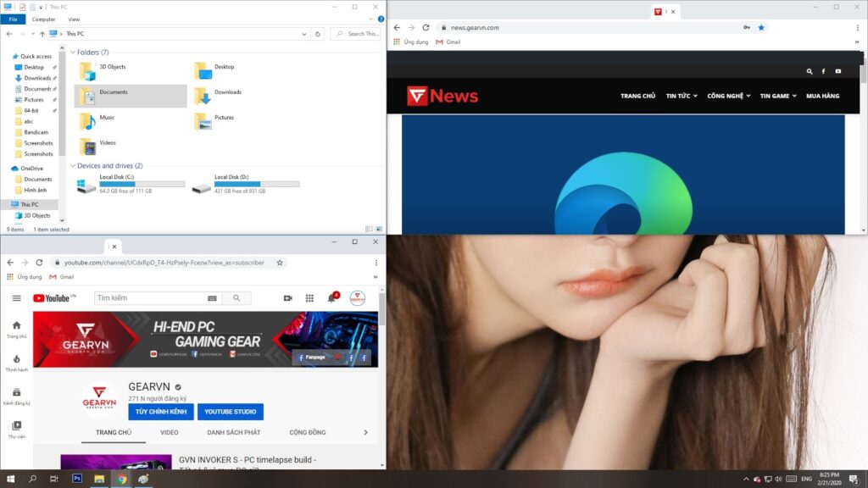This screenshot has height=488, width=868.
Task: Open File Explorer help question mark
Action: (381, 19)
